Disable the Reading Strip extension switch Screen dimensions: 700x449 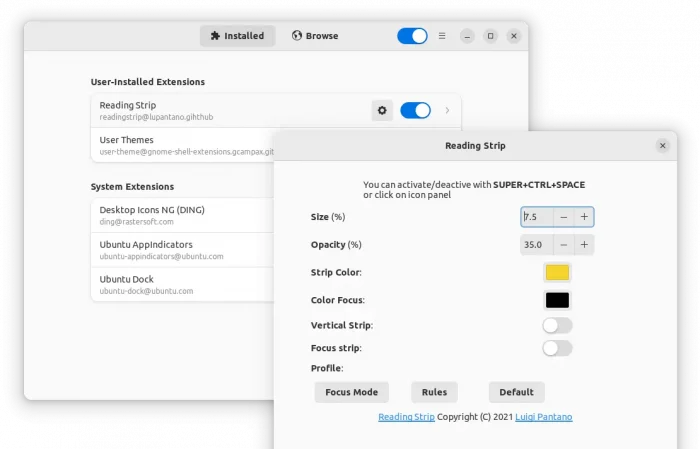[415, 110]
